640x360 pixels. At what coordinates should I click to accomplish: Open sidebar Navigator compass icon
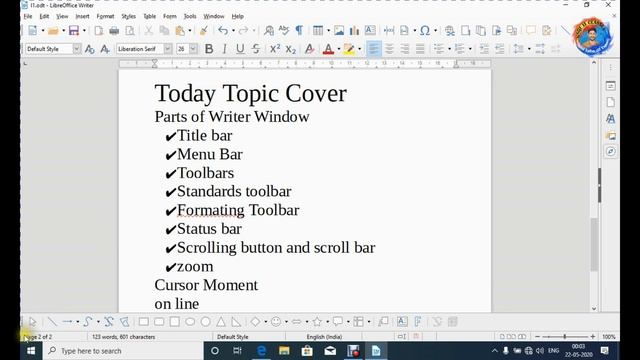(x=610, y=151)
